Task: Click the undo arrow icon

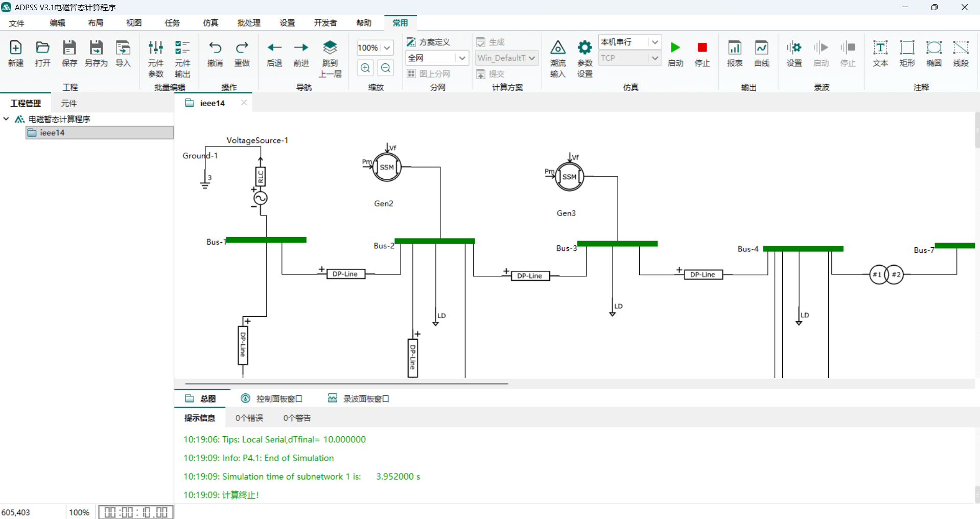Action: pos(215,53)
